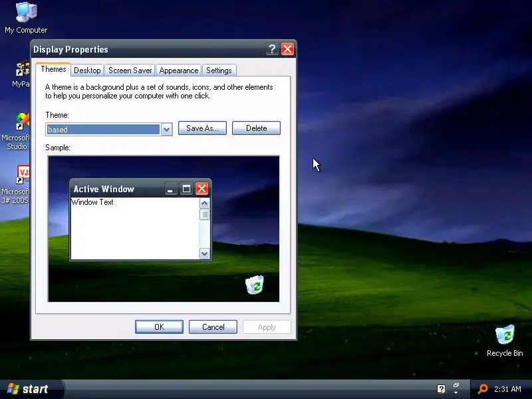The height and width of the screenshot is (399, 532).
Task: Click the help question mark in Display Properties title bar
Action: click(272, 49)
